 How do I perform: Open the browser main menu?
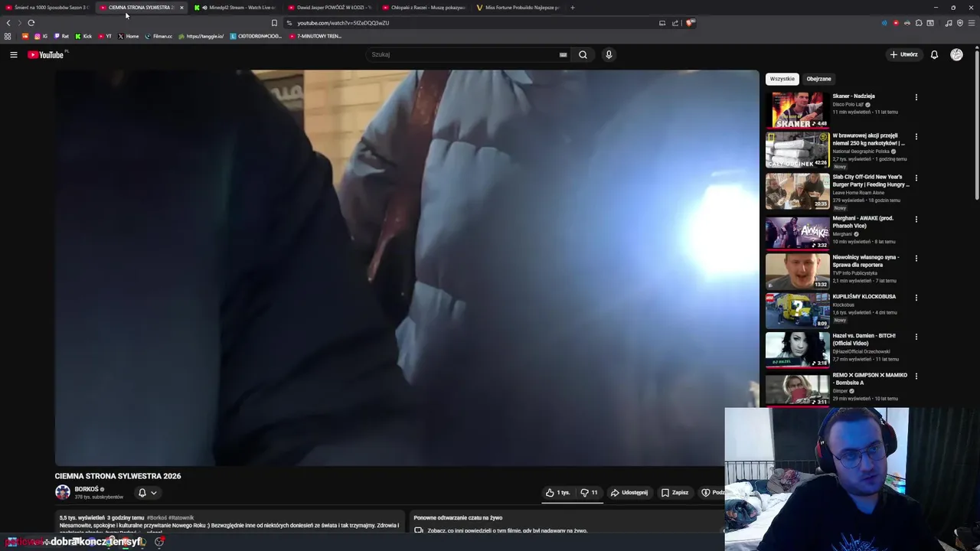(972, 23)
